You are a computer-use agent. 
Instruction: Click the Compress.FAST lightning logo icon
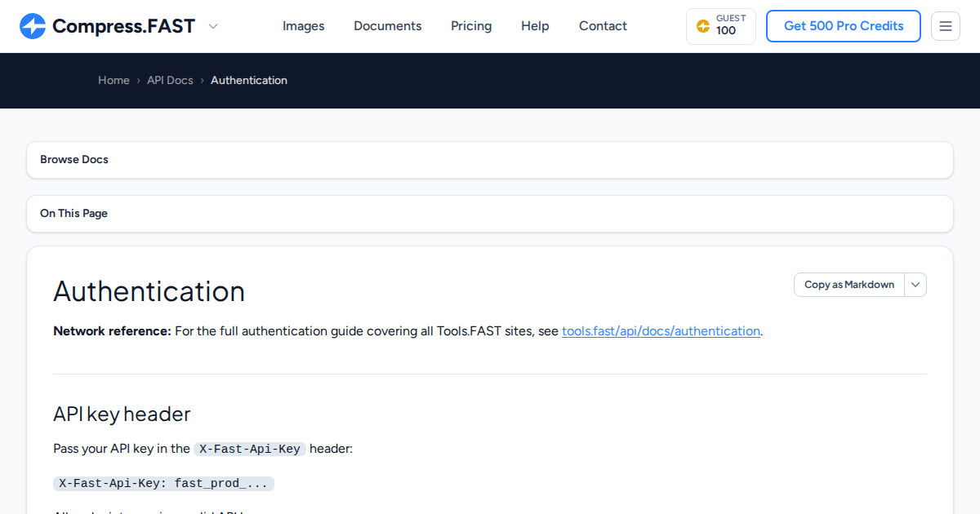(33, 26)
